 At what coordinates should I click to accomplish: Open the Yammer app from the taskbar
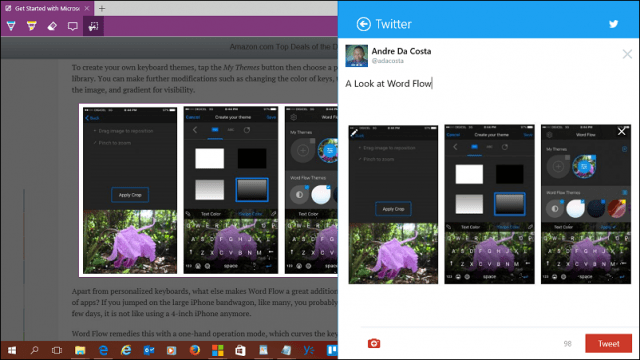pos(309,350)
